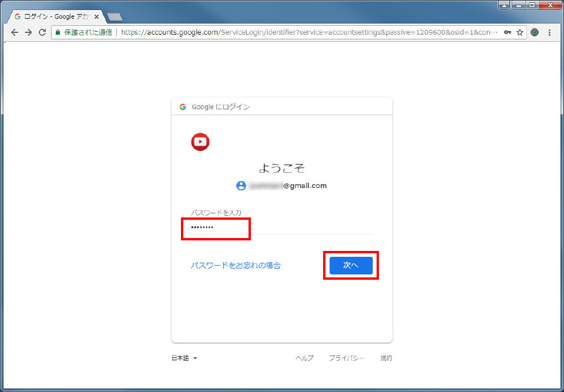Focus the password input field
This screenshot has width=564, height=392.
click(x=281, y=227)
